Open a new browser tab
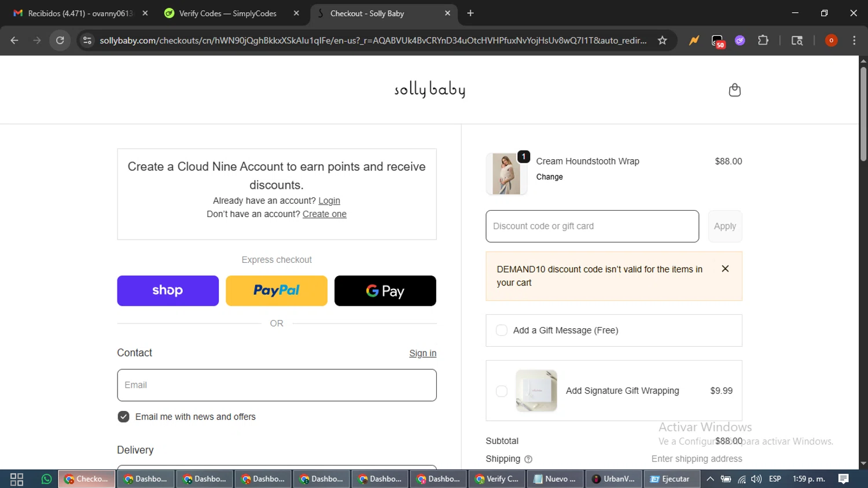Image resolution: width=868 pixels, height=488 pixels. [x=470, y=13]
